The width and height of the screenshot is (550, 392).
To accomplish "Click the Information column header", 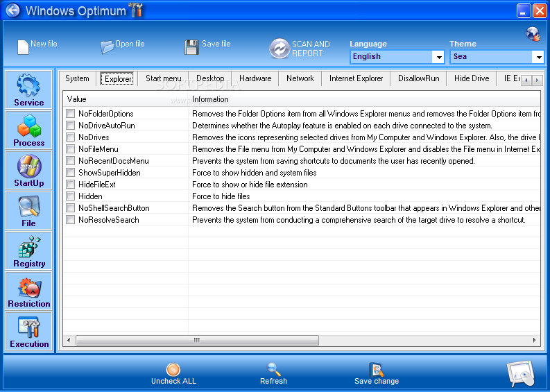I will coord(364,99).
